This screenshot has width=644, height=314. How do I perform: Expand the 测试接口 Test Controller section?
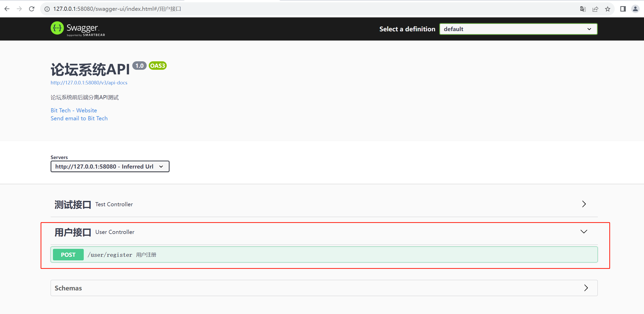[x=584, y=204]
